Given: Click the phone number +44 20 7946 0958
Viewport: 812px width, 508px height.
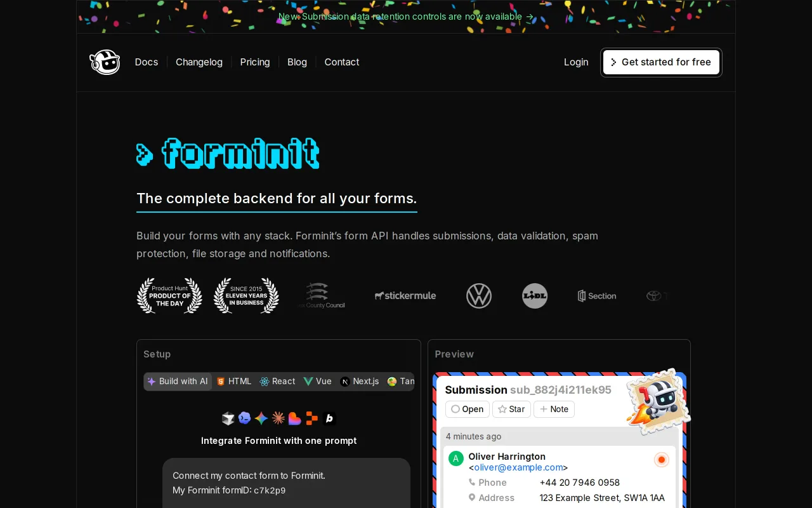Looking at the screenshot, I should [x=580, y=483].
